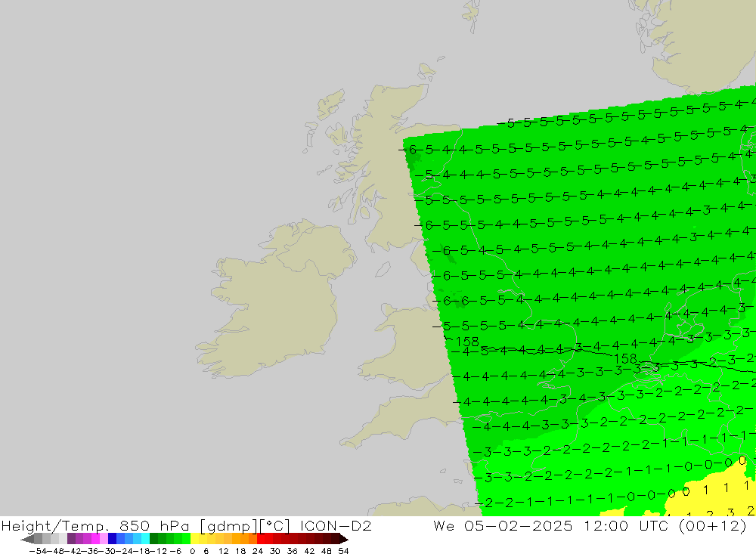Click the '0' value on the legend scale
Image resolution: width=756 pixels, height=554 pixels.
(193, 551)
